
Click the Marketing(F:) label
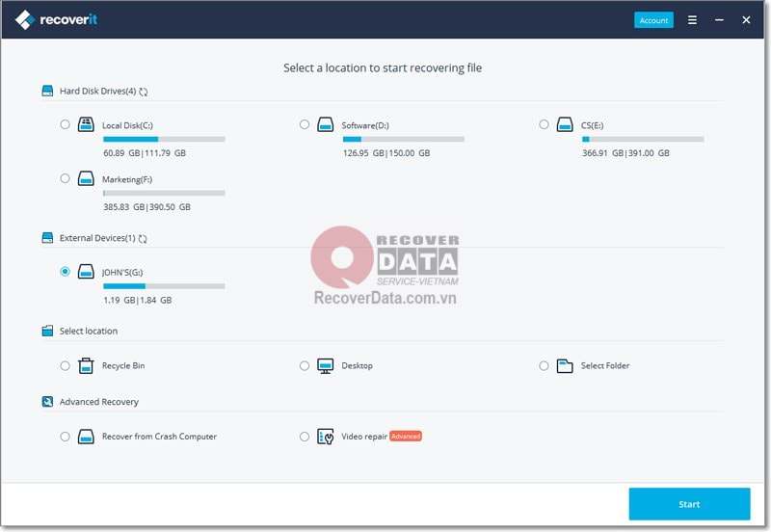coord(127,180)
